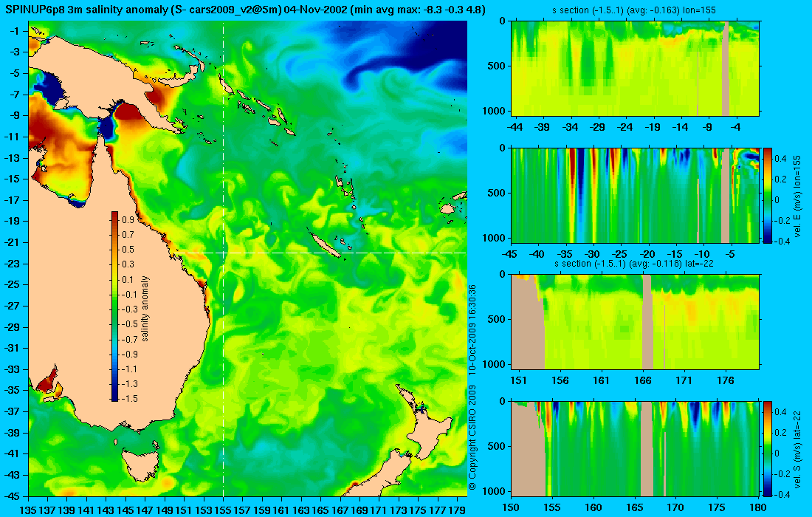Click the -1 label on the map latitude axis
This screenshot has height=517, width=812.
(x=16, y=31)
